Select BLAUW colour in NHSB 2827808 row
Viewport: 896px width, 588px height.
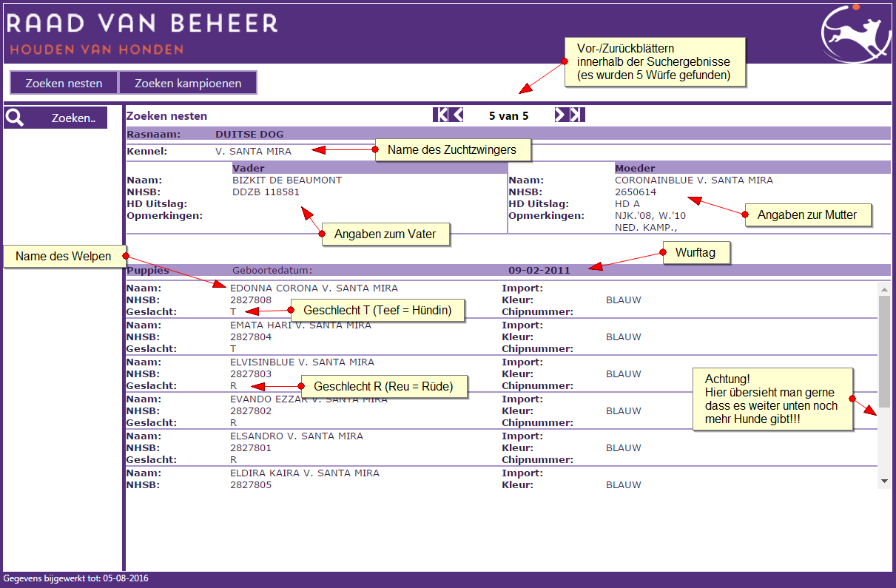click(x=623, y=300)
